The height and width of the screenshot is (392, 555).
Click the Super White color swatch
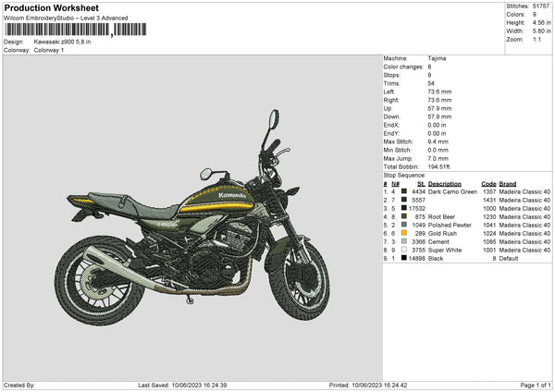[404, 250]
